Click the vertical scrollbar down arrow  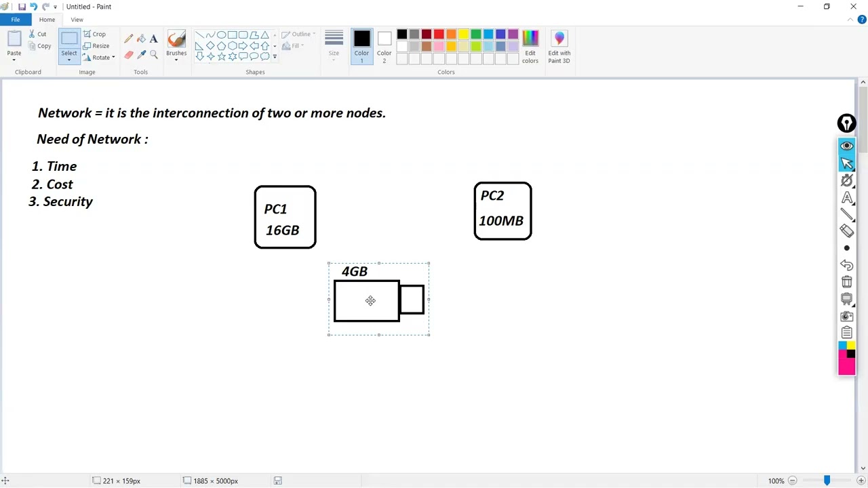[863, 468]
